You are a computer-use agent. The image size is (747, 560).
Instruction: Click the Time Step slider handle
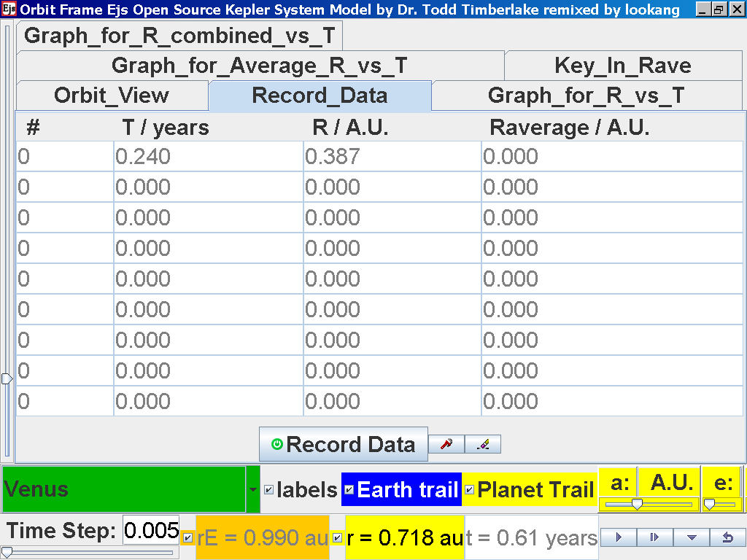click(x=6, y=552)
